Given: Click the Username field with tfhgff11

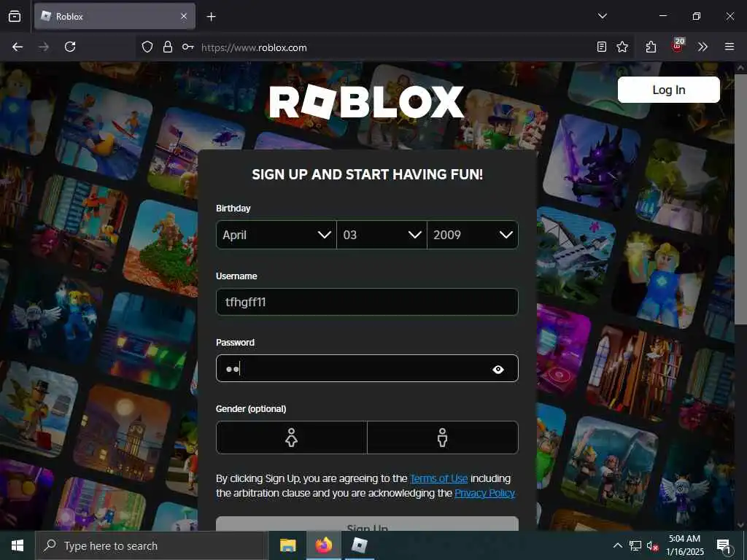Looking at the screenshot, I should pyautogui.click(x=367, y=302).
